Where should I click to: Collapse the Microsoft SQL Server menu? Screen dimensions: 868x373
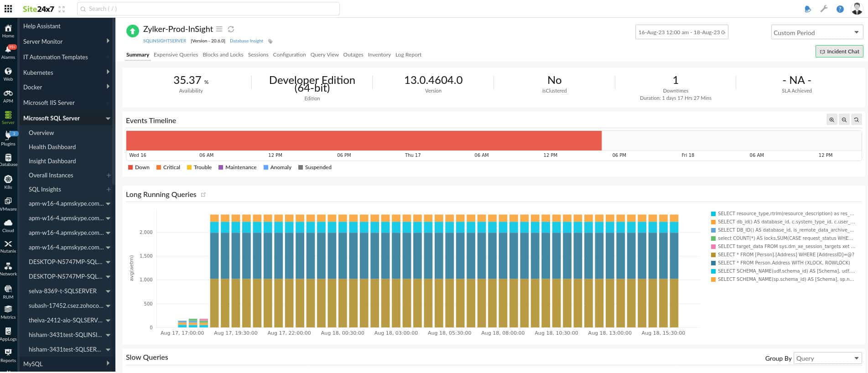tap(108, 119)
